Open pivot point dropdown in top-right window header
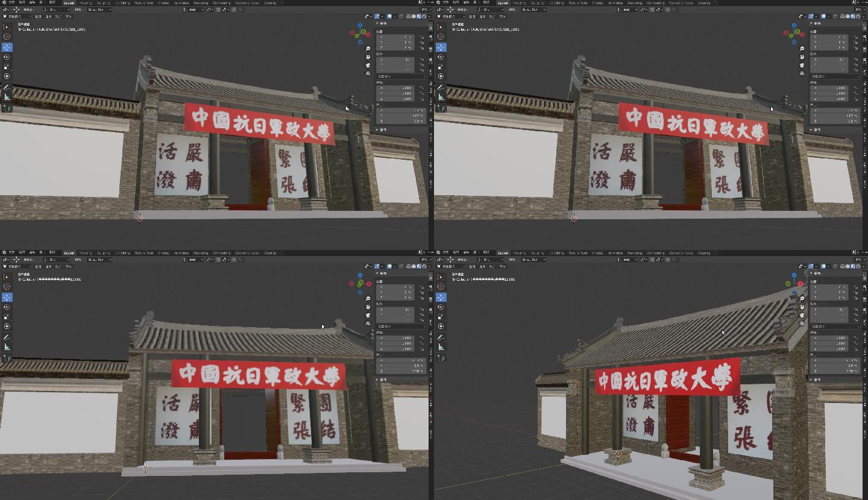 pos(644,10)
